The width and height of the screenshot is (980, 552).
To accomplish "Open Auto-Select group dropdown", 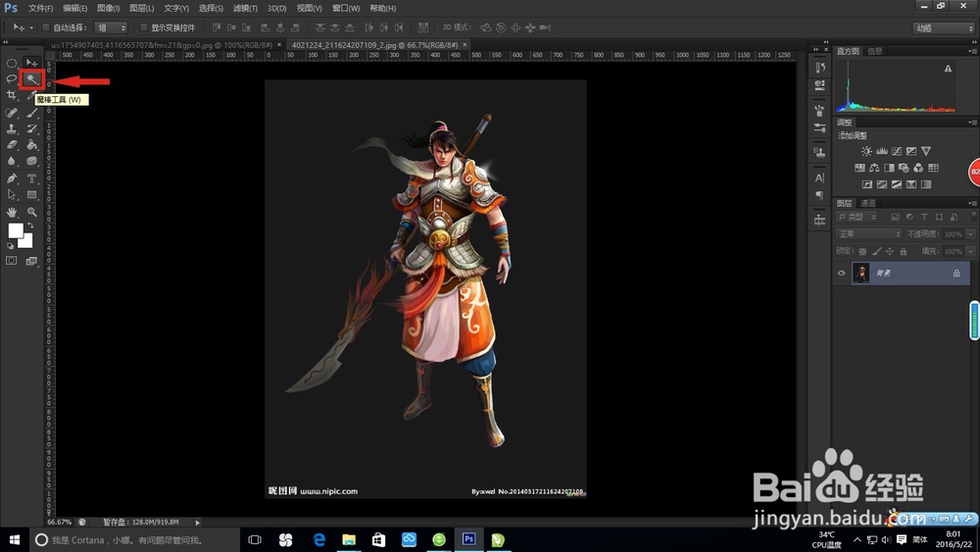I will [x=111, y=27].
